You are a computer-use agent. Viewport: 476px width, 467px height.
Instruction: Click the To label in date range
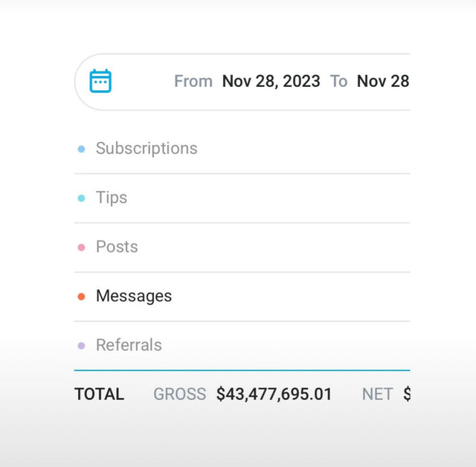(x=338, y=81)
